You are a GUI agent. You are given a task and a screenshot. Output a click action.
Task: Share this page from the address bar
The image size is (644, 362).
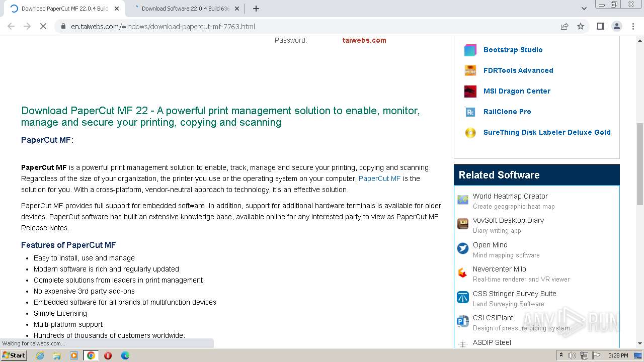pyautogui.click(x=565, y=26)
